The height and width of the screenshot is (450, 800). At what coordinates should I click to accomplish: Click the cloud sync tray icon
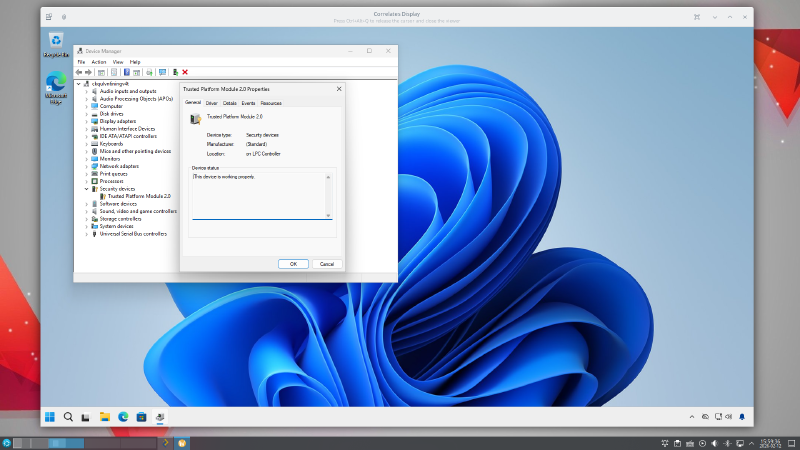(x=705, y=417)
